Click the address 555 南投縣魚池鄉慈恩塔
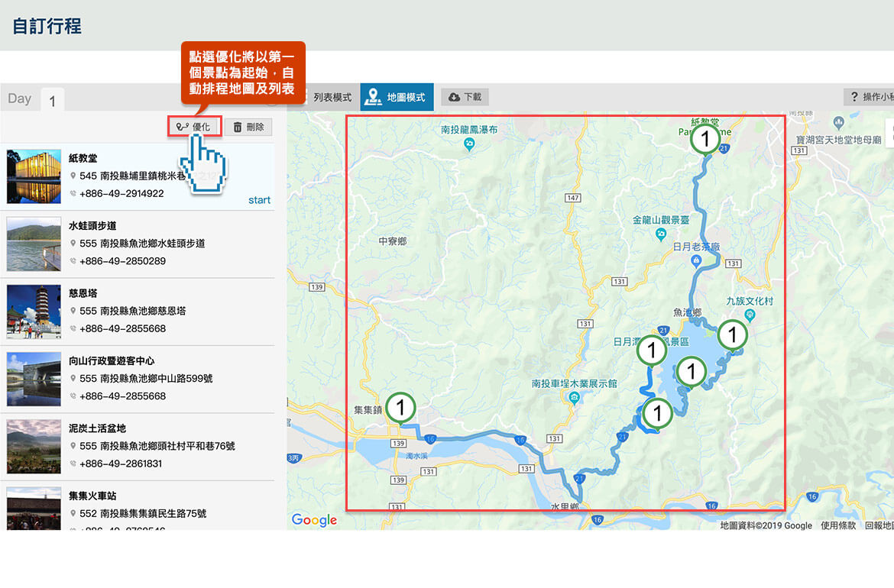 pos(133,311)
